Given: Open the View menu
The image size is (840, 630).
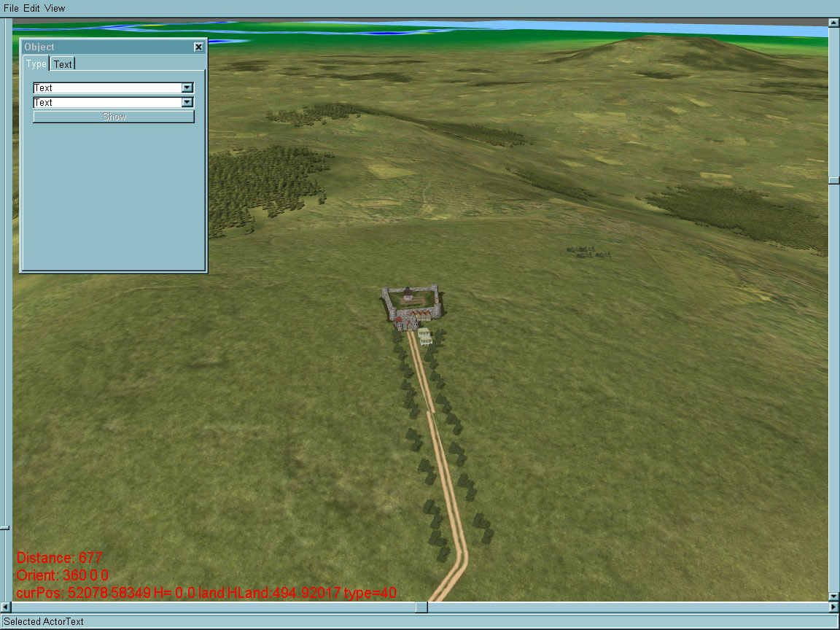Looking at the screenshot, I should point(55,8).
